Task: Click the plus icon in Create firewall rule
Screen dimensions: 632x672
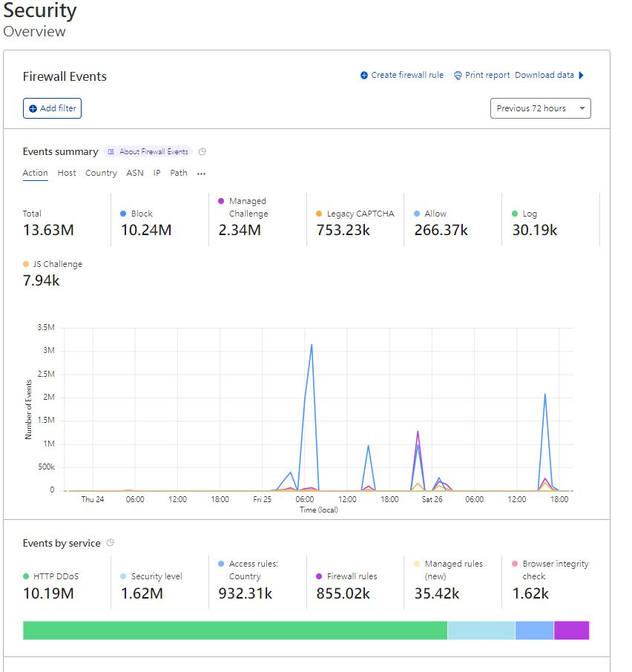Action: 364,76
